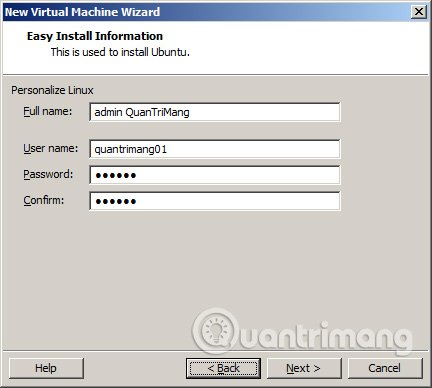Cancel the New Virtual Machine Wizard
This screenshot has height=388, width=432.
tap(385, 368)
